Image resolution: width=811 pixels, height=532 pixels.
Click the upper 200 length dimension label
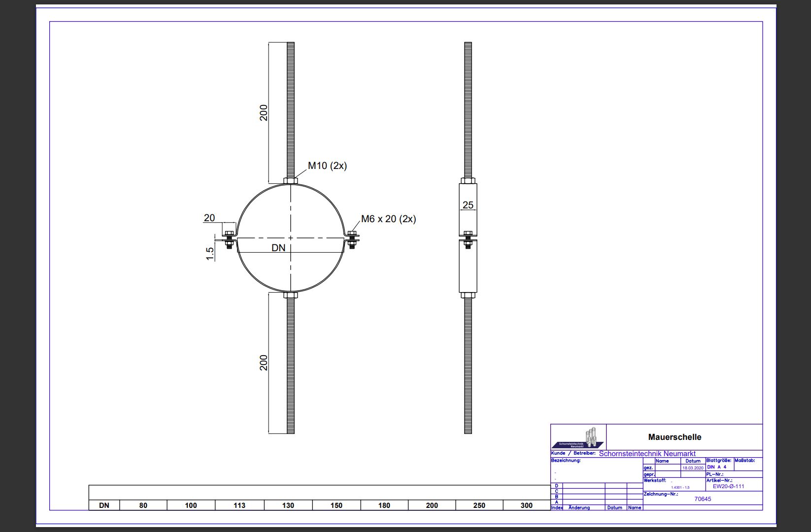[x=264, y=113]
